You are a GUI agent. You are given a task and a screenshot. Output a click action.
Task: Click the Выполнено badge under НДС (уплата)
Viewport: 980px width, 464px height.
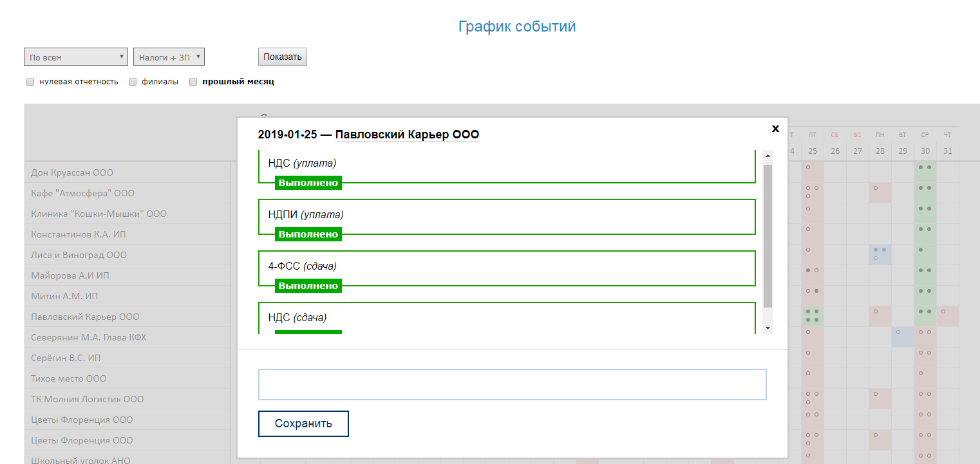pyautogui.click(x=308, y=183)
